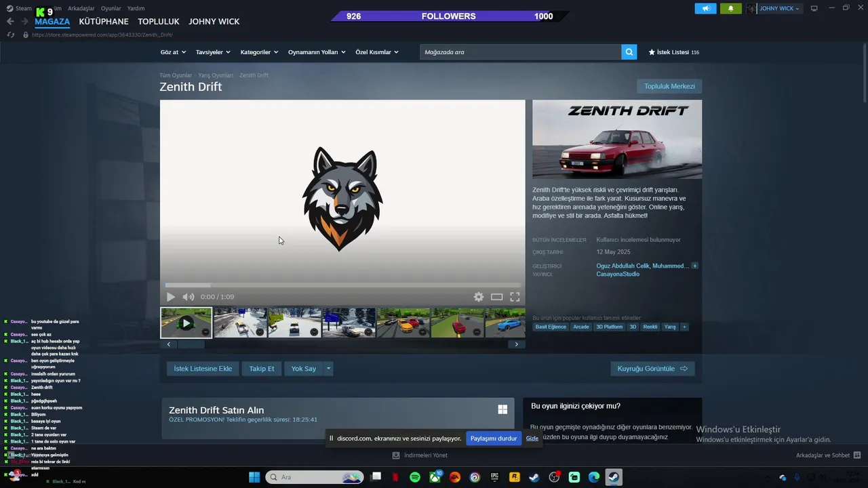Image resolution: width=868 pixels, height=488 pixels.
Task: Click Kuyruğu Görüntüle button
Action: [x=652, y=369]
